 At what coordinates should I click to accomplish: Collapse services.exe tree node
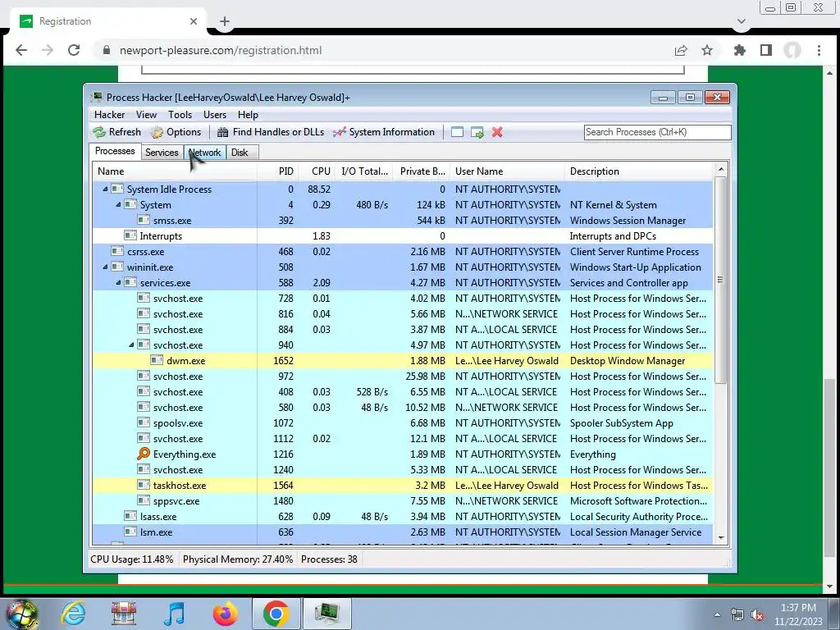click(118, 282)
